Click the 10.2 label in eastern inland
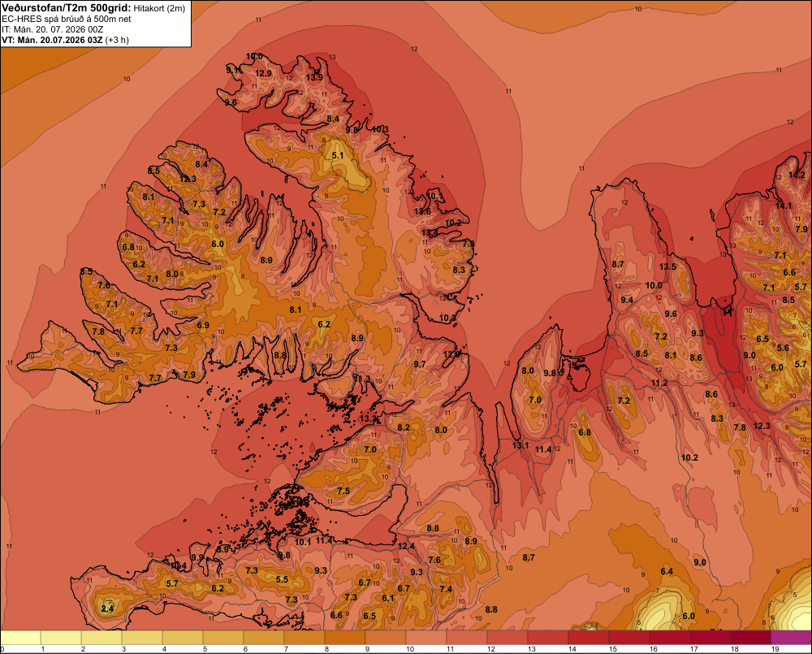This screenshot has height=654, width=812. tap(689, 457)
